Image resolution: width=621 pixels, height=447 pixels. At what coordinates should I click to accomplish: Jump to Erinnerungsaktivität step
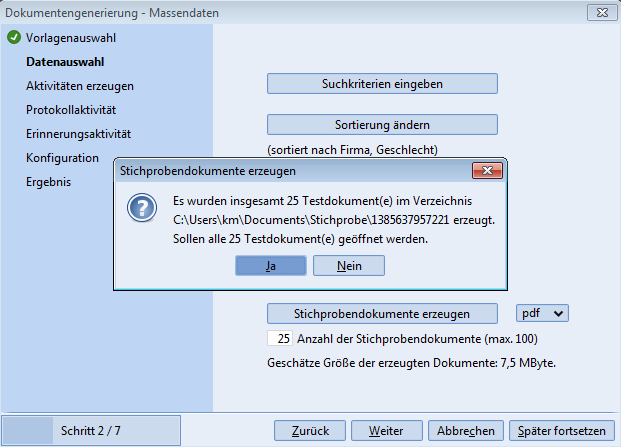click(x=79, y=133)
